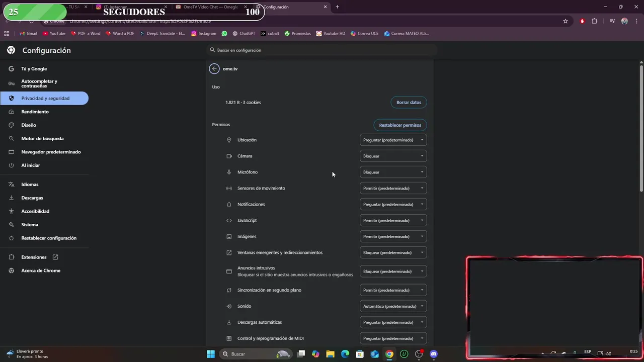
Task: Open the Anuncios intrusivos dropdown
Action: (393, 271)
